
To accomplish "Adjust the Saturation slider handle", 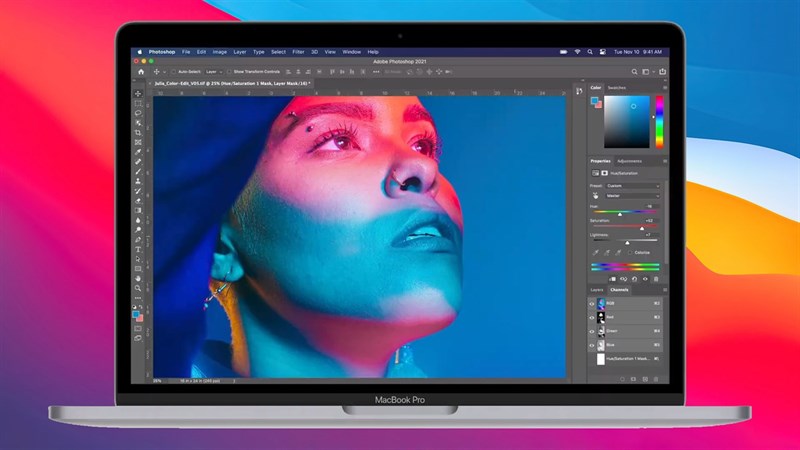I will (642, 229).
